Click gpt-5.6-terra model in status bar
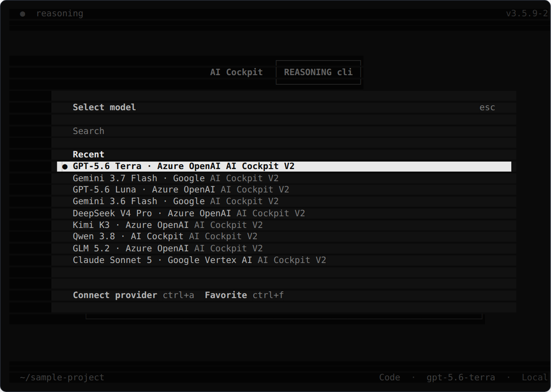Screen dimensions: 551x392 click(461, 377)
